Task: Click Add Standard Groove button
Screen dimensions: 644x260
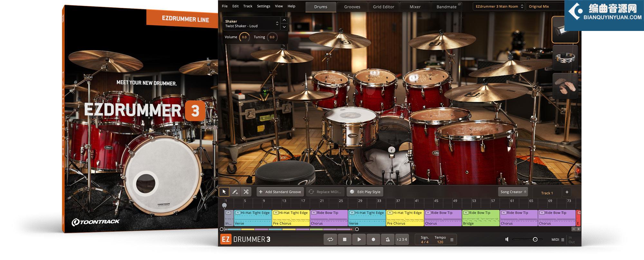Action: click(280, 192)
